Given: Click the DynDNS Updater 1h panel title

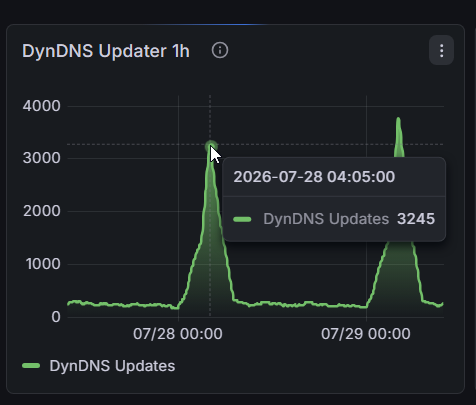Looking at the screenshot, I should coord(106,51).
